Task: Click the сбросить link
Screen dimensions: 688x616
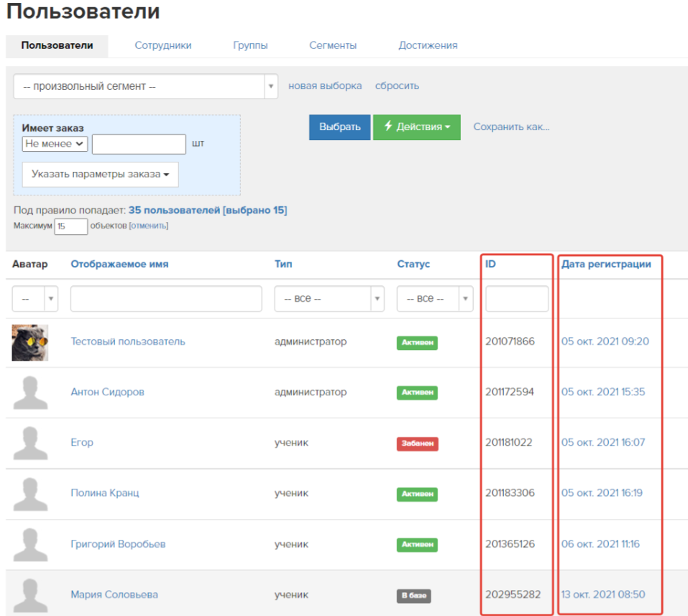Action: (x=397, y=86)
